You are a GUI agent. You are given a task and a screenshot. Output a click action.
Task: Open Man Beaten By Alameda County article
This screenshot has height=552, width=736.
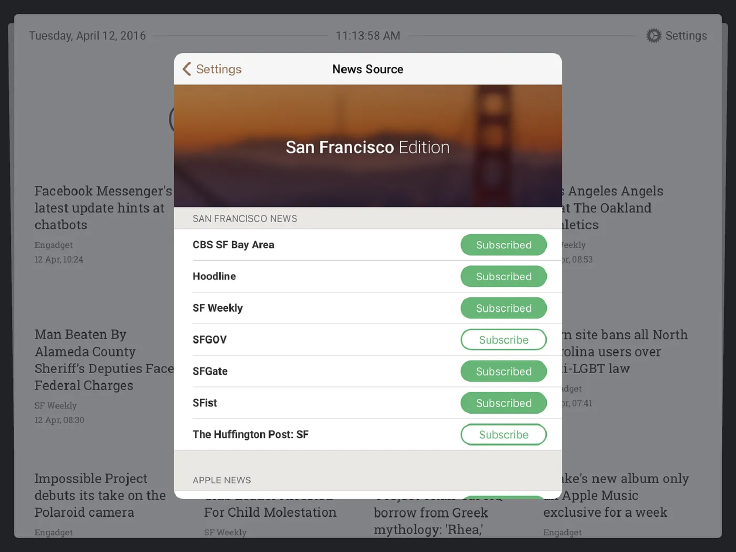104,360
